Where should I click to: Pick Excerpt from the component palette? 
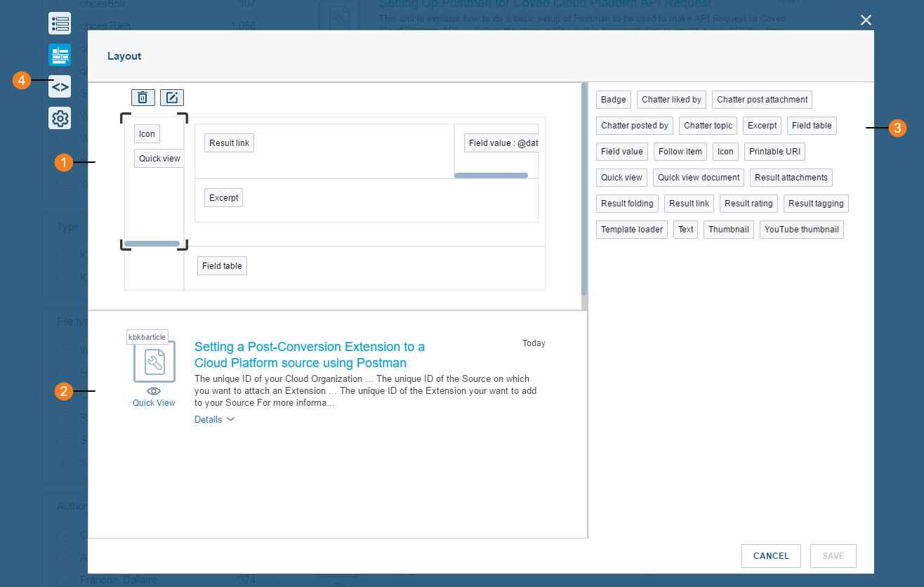pos(762,126)
